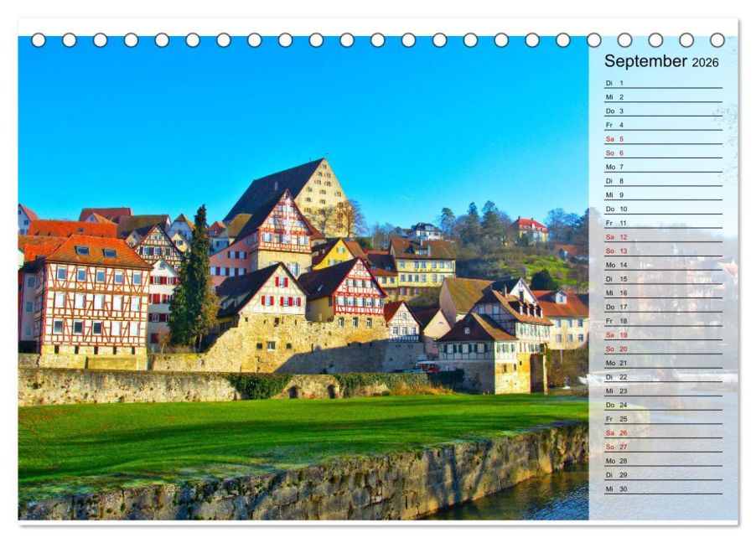Select the date row Mi 30

click(664, 489)
